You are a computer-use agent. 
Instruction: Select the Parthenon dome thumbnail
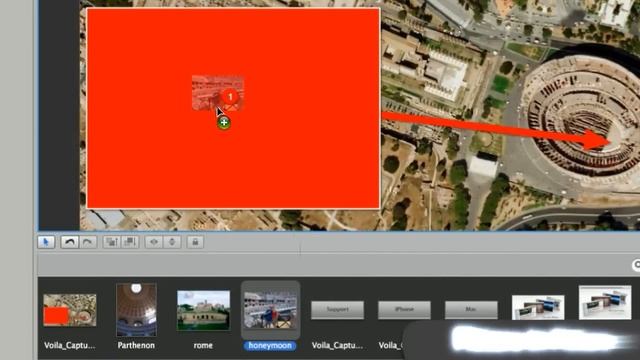(x=136, y=310)
